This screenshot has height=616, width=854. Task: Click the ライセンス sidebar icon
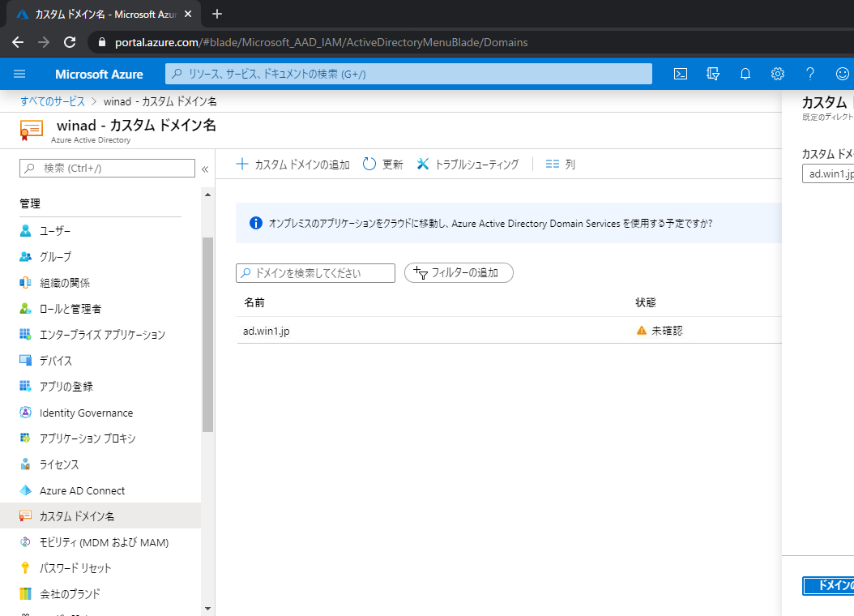(x=26, y=464)
